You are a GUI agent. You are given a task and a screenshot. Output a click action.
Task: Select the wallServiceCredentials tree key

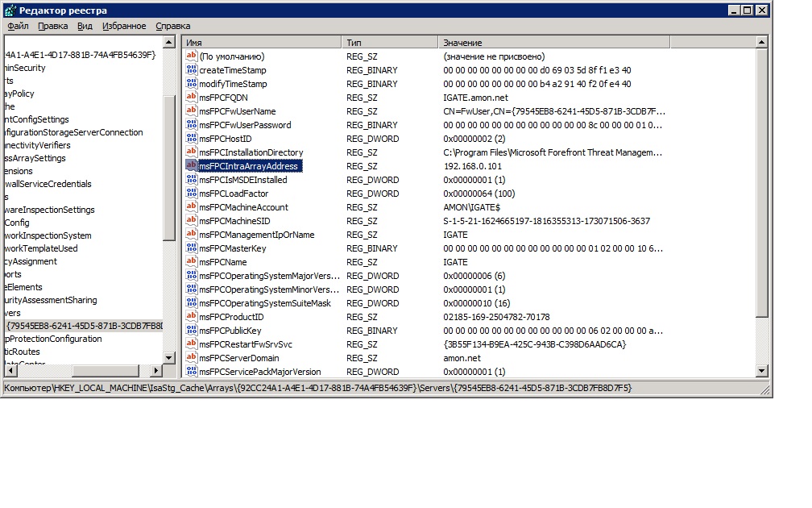coord(48,184)
